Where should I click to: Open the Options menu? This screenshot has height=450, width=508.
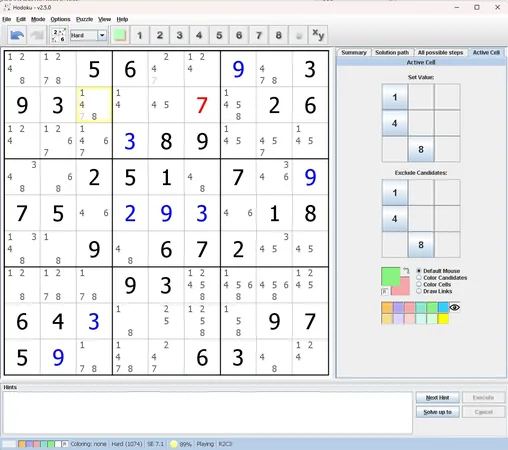60,19
